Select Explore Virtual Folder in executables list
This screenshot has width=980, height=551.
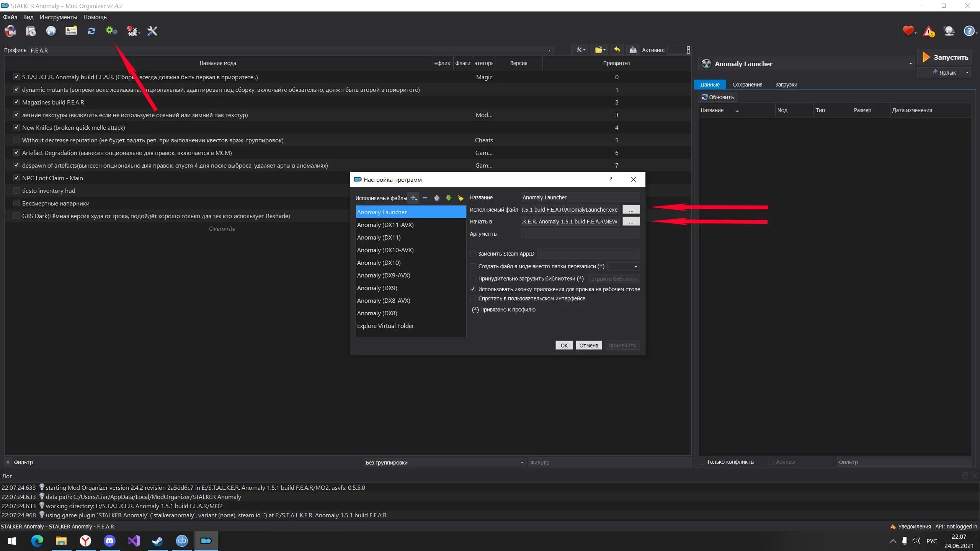point(411,326)
